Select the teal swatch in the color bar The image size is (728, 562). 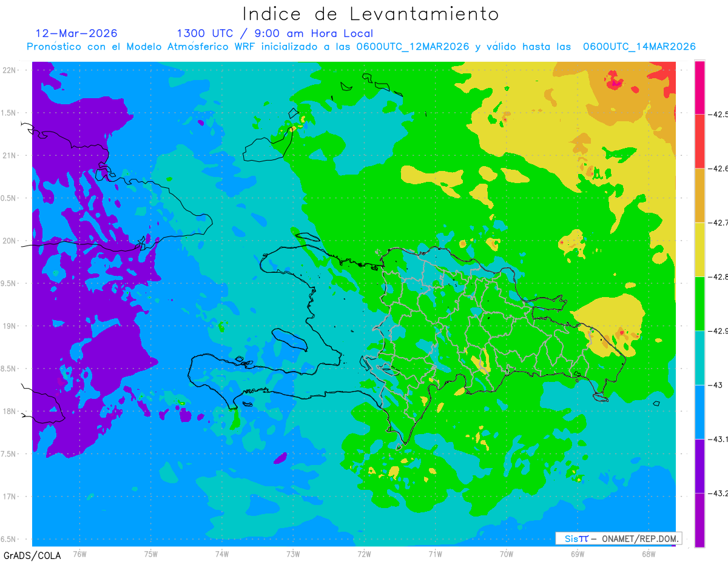point(699,358)
